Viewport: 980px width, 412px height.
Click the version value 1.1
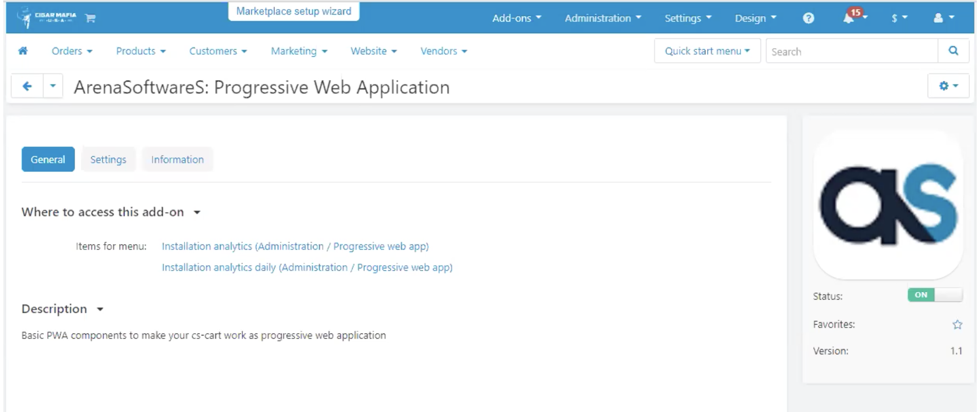[956, 350]
